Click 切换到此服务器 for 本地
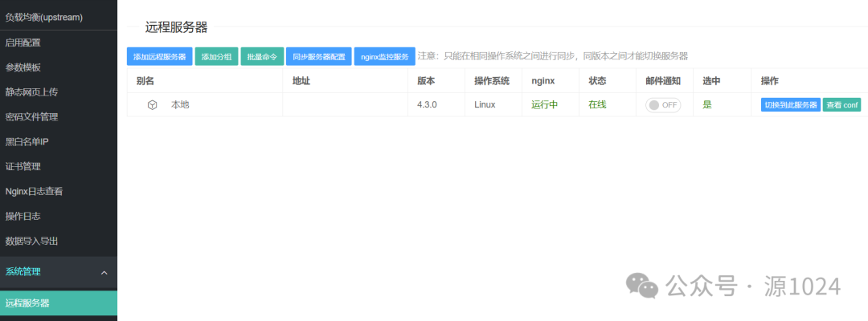Viewport: 868px width, 321px height. pos(791,105)
